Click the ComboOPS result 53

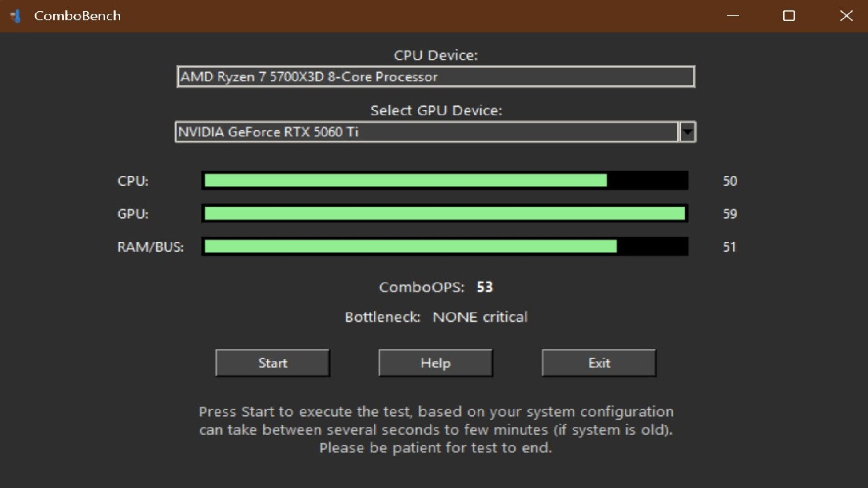click(x=484, y=287)
